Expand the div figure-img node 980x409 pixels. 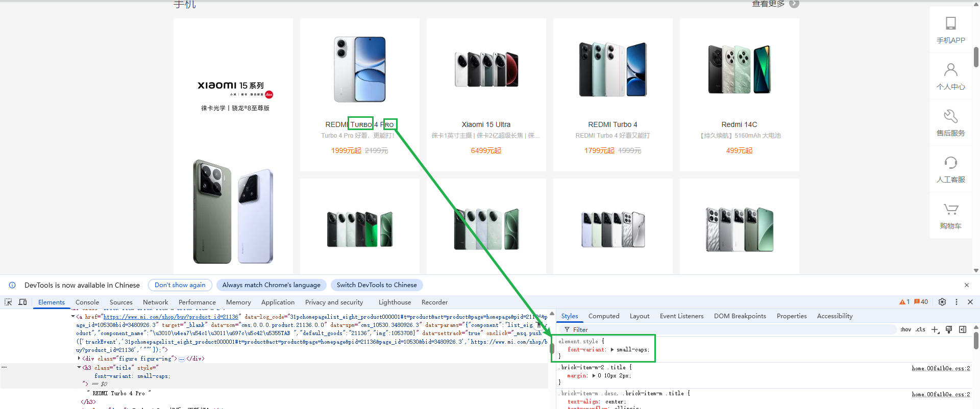(79, 359)
